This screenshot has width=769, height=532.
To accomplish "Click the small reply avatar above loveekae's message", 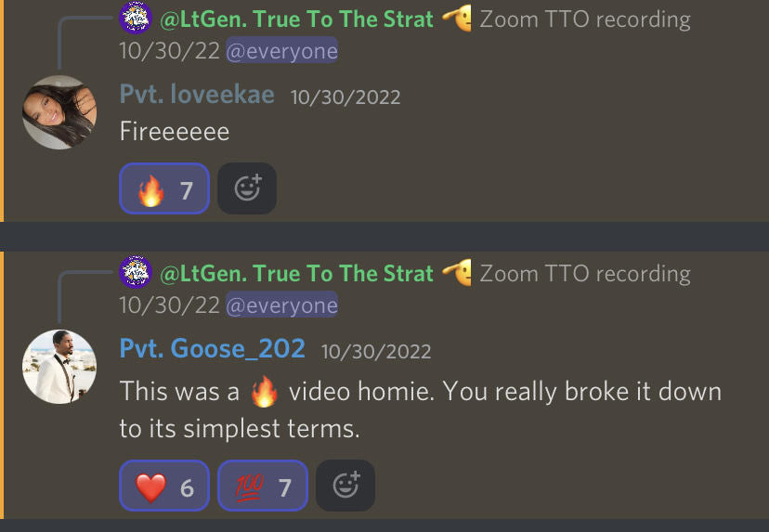I will tap(136, 18).
